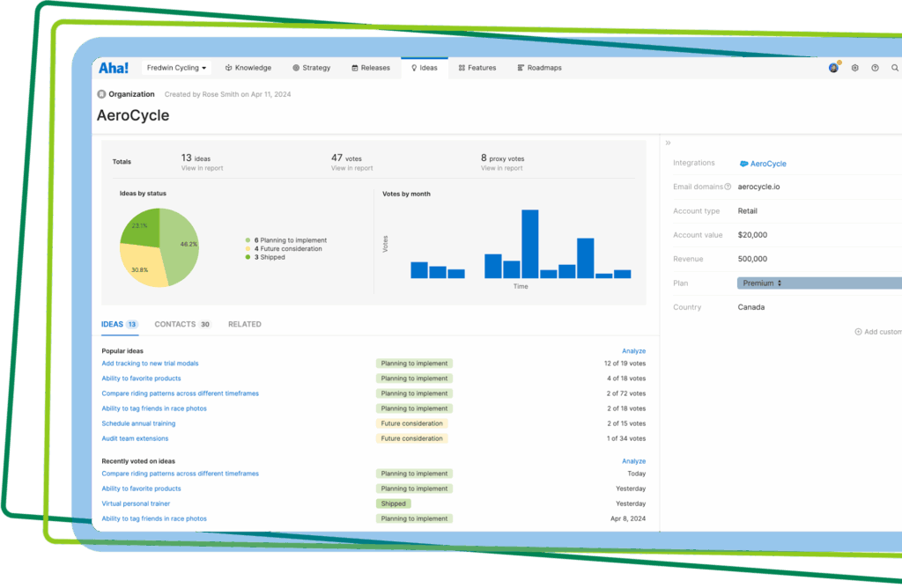Click Planning to implement badge for Add tracking idea
This screenshot has width=902, height=588.
point(414,364)
